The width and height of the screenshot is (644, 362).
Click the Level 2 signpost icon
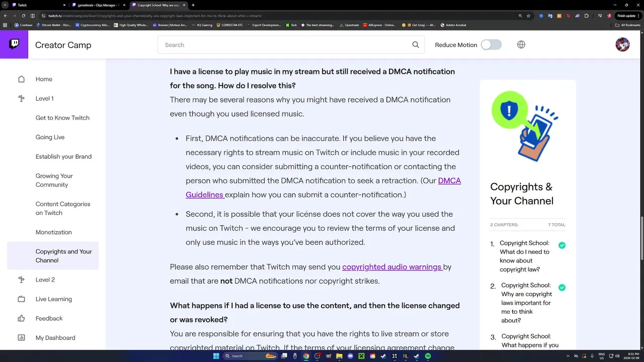[21, 280]
